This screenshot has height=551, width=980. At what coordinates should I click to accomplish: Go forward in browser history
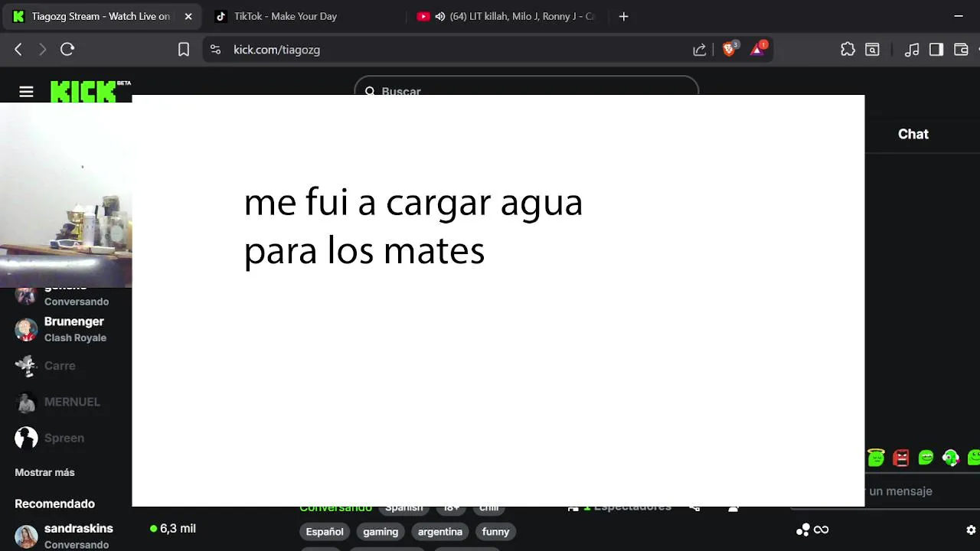(x=42, y=49)
